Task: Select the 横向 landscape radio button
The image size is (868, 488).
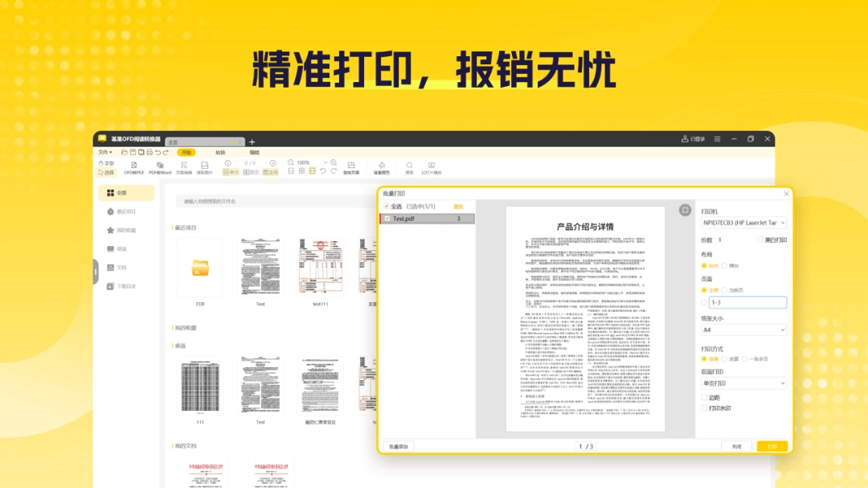Action: pyautogui.click(x=724, y=265)
